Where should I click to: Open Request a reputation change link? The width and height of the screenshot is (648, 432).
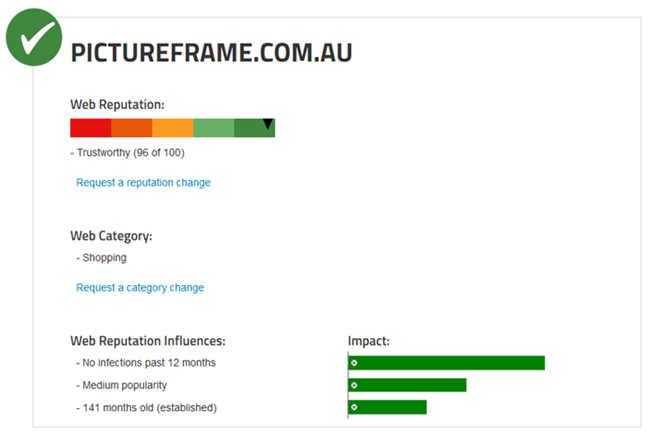(143, 183)
